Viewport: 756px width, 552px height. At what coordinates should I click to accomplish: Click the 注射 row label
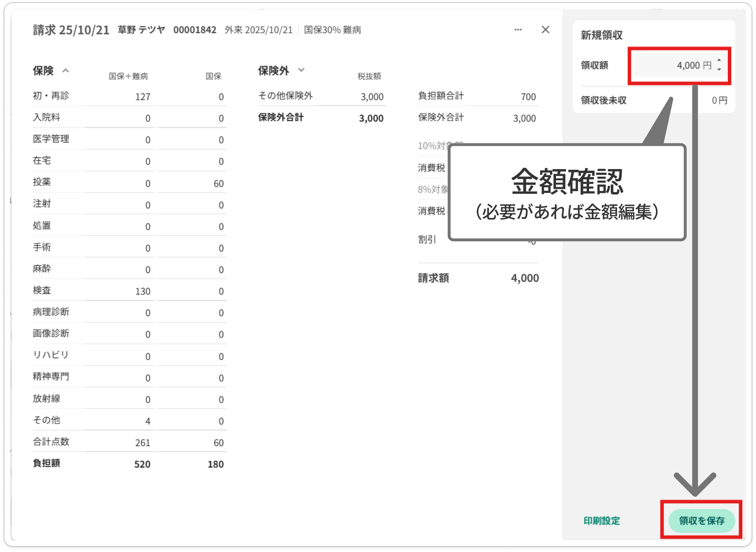[x=42, y=203]
